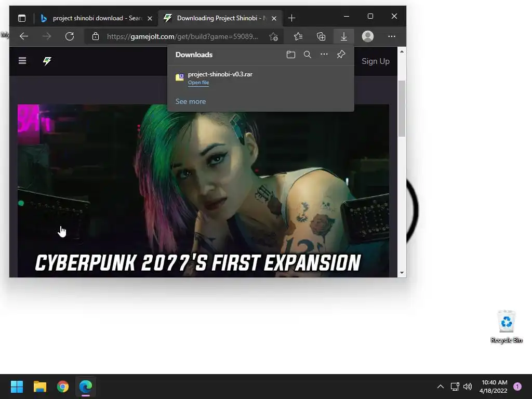Screen dimensions: 532x399
Task: Open the Windows Start menu
Action: 17,387
